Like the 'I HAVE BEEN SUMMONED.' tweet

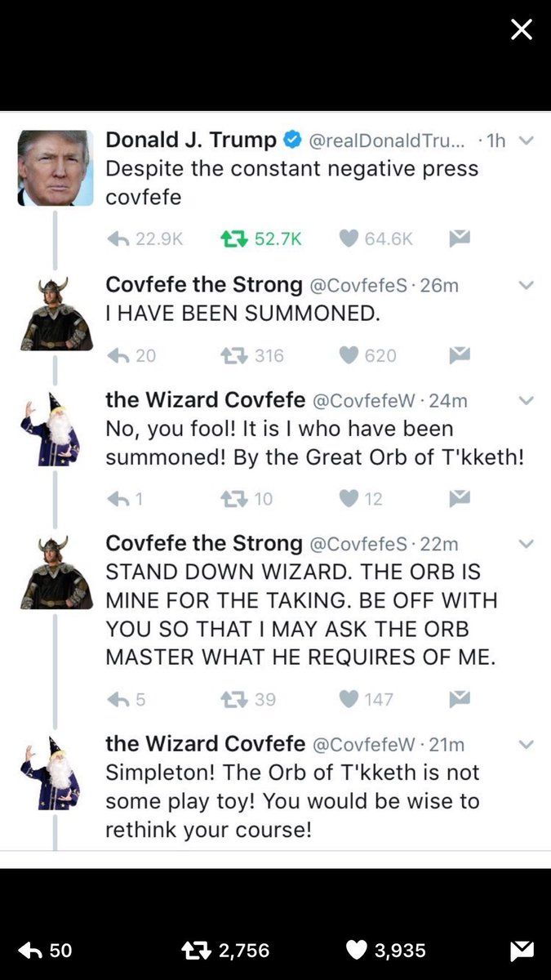click(x=349, y=355)
